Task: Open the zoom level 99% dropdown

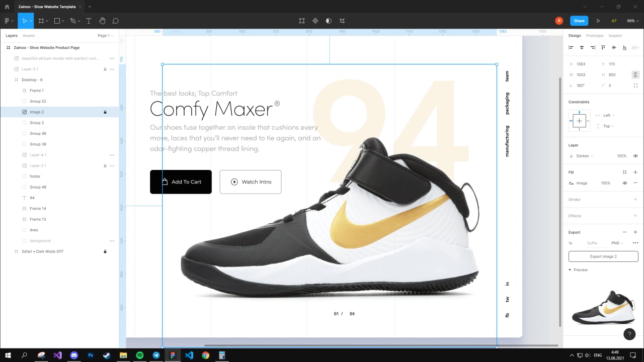Action: [x=632, y=21]
